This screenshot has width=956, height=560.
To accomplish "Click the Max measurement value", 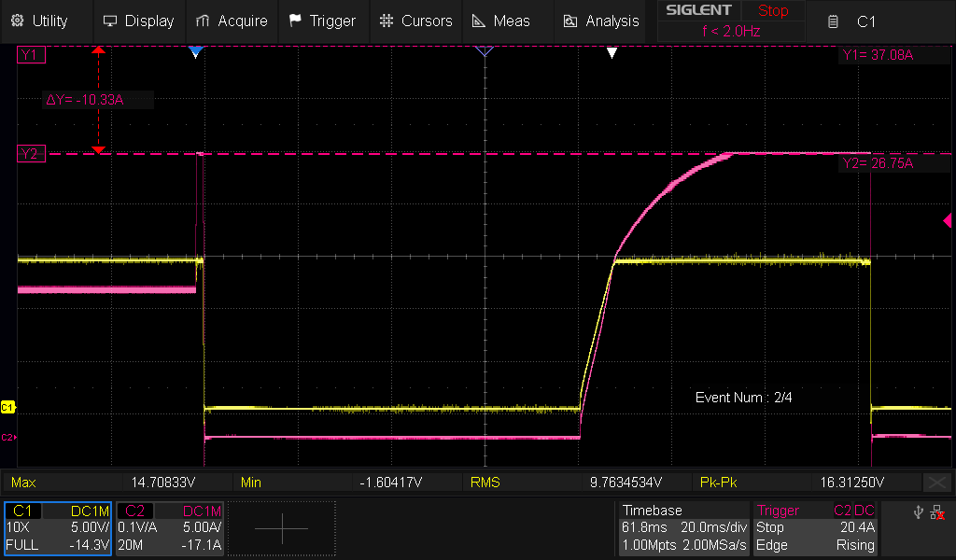I will click(x=162, y=483).
